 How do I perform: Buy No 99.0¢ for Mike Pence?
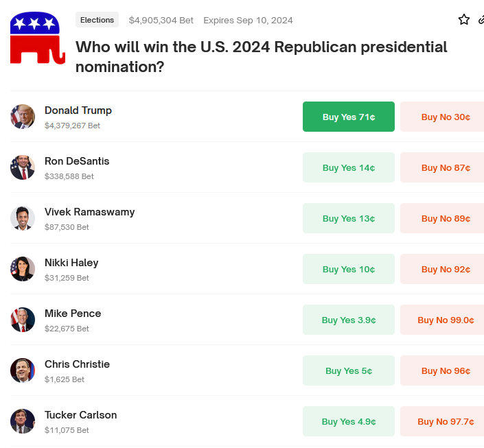point(442,320)
